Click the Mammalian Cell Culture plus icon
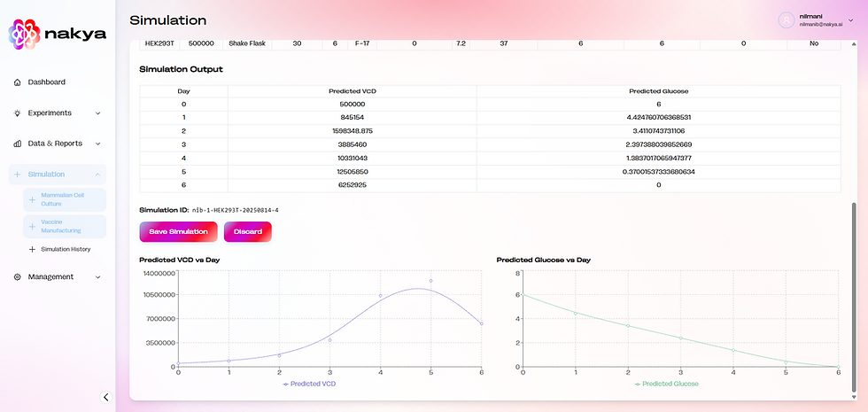 (x=32, y=199)
